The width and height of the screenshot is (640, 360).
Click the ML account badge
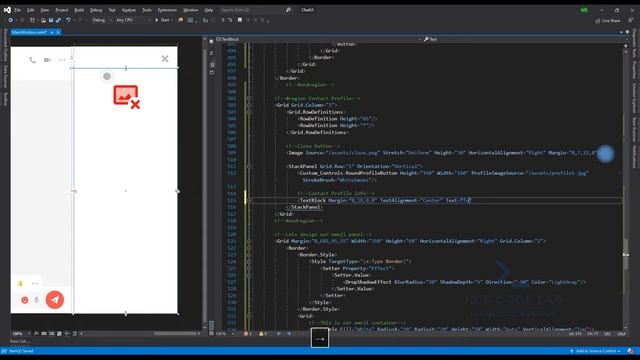coord(584,10)
